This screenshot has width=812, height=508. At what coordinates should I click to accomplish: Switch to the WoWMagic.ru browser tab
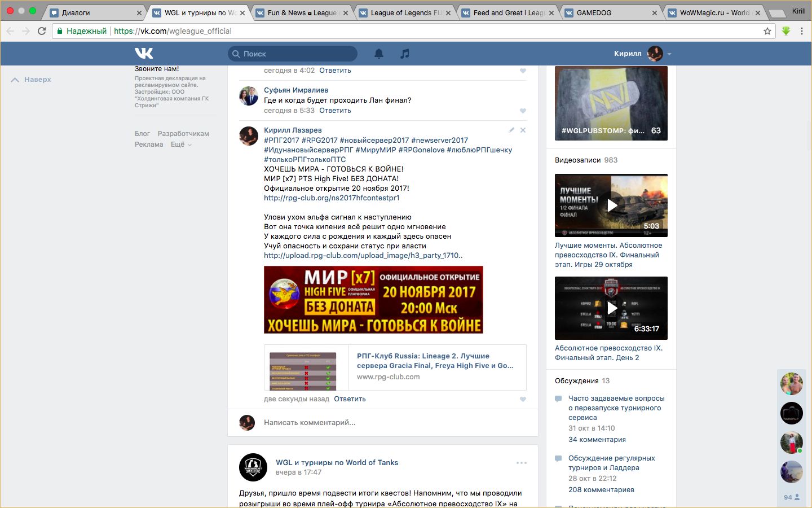714,12
